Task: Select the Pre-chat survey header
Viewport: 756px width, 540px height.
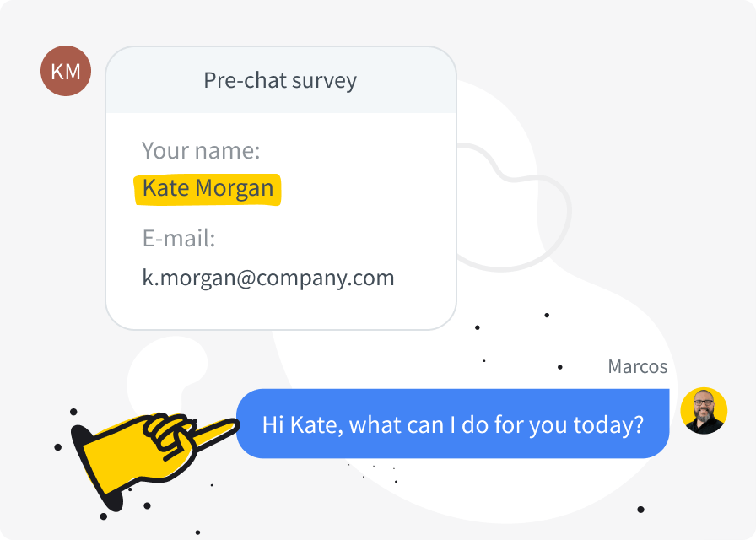Action: (281, 80)
